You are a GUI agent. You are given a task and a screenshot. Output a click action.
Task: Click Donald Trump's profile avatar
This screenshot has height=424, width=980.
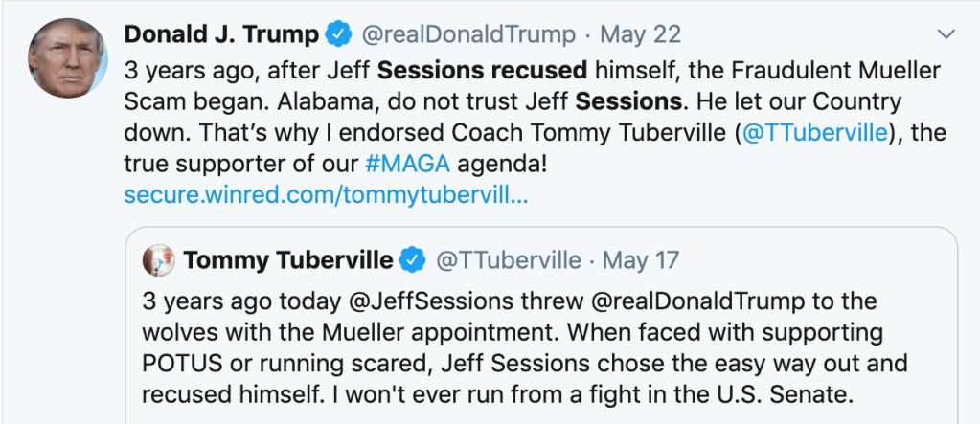pos(66,56)
